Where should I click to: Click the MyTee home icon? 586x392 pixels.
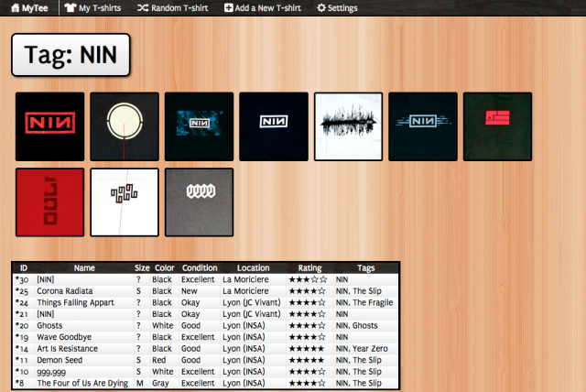tap(15, 8)
